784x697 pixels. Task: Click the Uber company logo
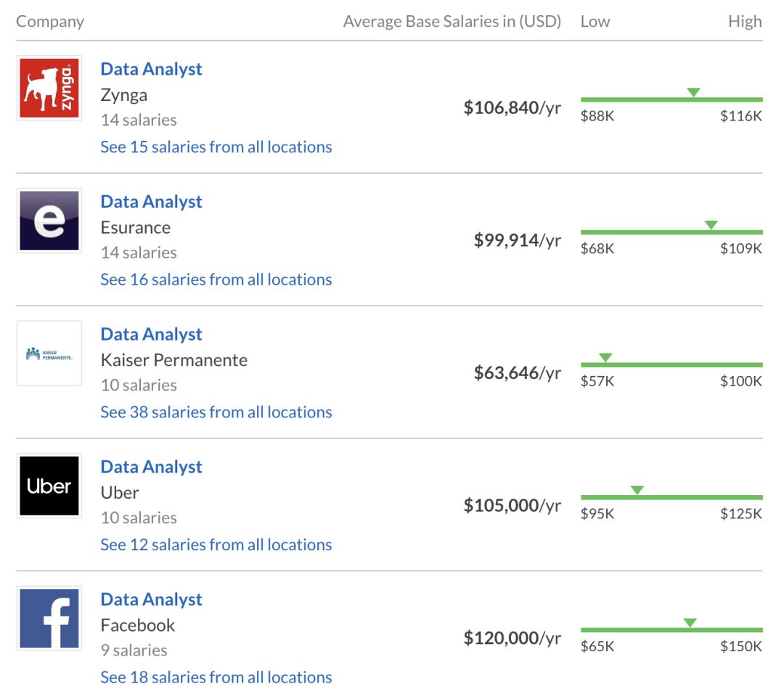(49, 486)
